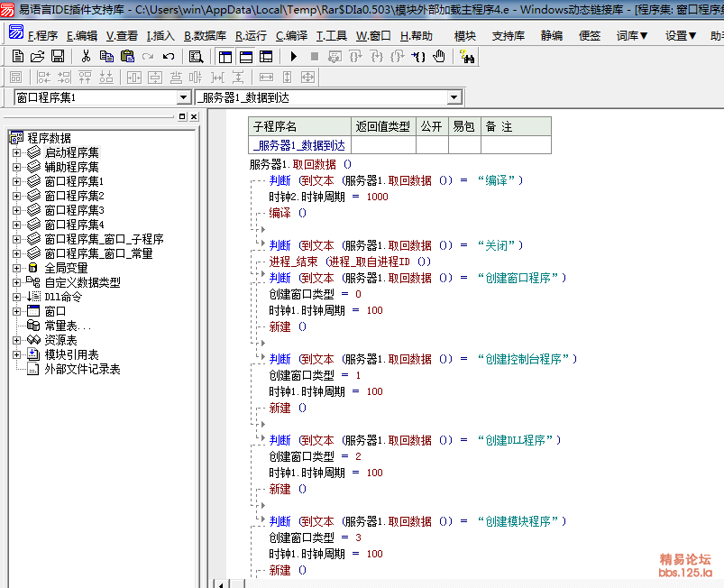Select 常量表 in program tree

[x=68, y=326]
